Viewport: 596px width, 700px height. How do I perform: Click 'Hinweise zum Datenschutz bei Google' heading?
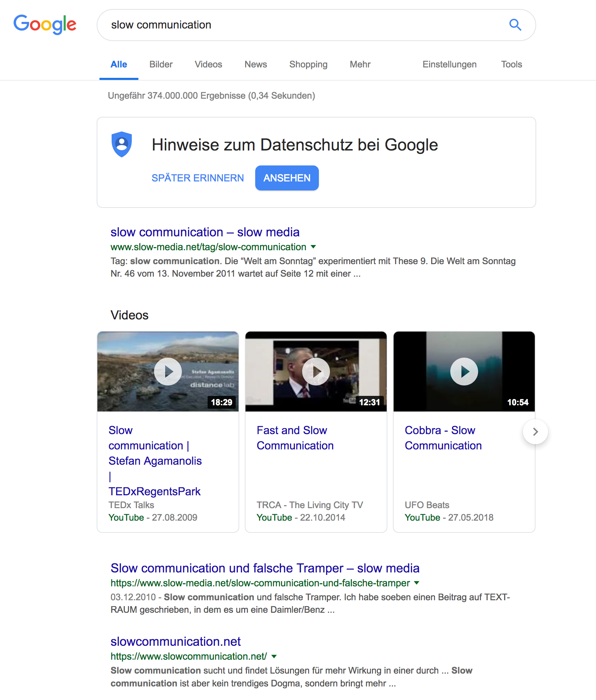[295, 145]
